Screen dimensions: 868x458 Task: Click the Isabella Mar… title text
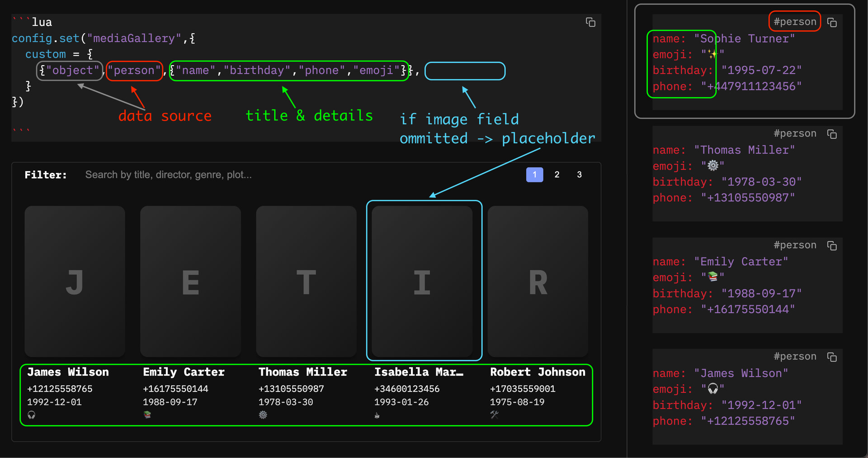[418, 372]
